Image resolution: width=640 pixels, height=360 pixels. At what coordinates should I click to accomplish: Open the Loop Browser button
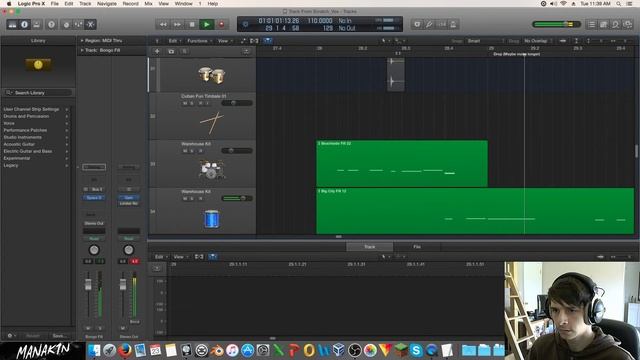tap(616, 24)
